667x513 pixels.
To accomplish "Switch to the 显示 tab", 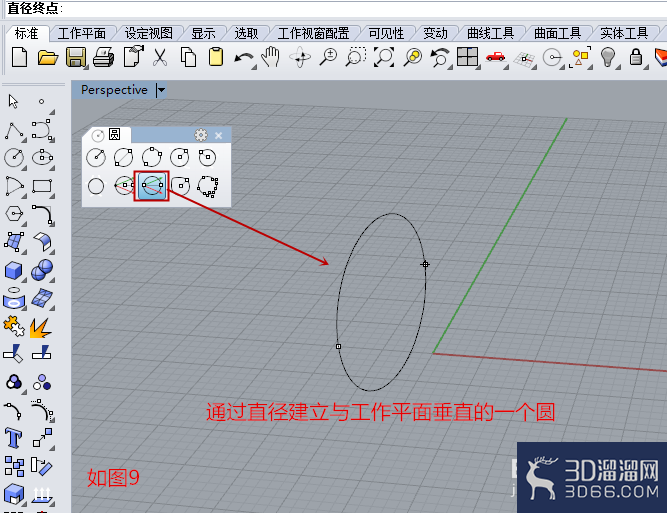I will coord(203,33).
